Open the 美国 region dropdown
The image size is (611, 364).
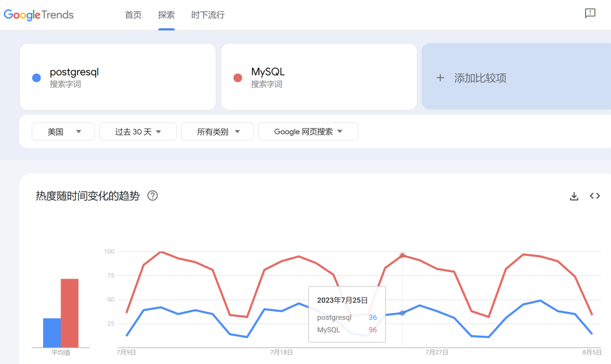pos(63,132)
